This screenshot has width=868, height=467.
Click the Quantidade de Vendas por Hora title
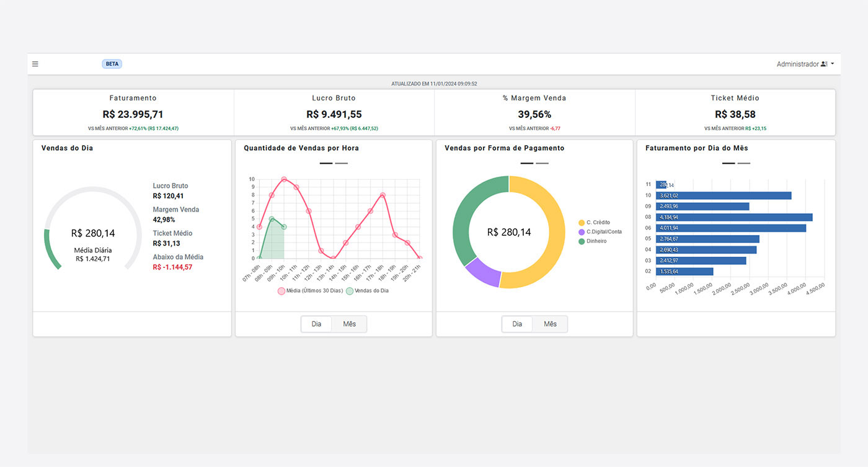301,148
